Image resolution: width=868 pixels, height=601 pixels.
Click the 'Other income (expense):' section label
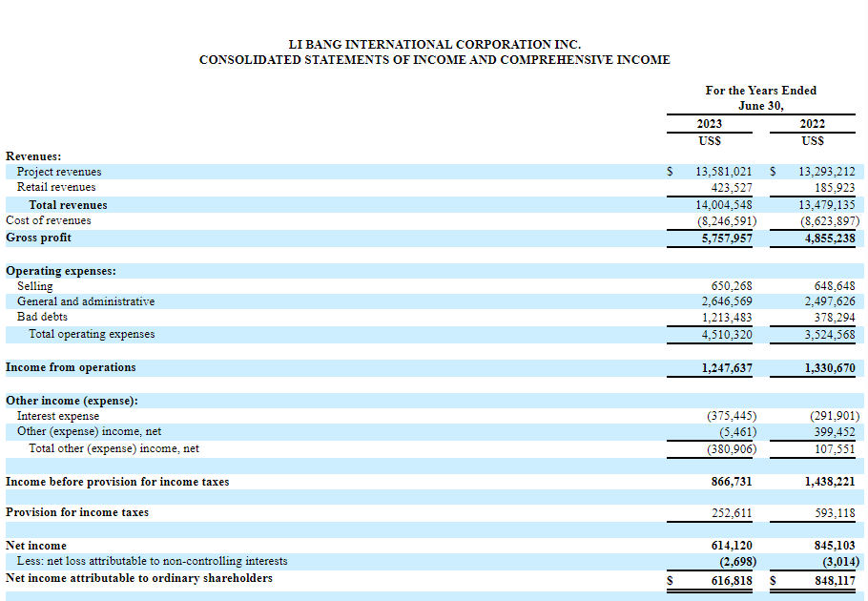coord(72,401)
